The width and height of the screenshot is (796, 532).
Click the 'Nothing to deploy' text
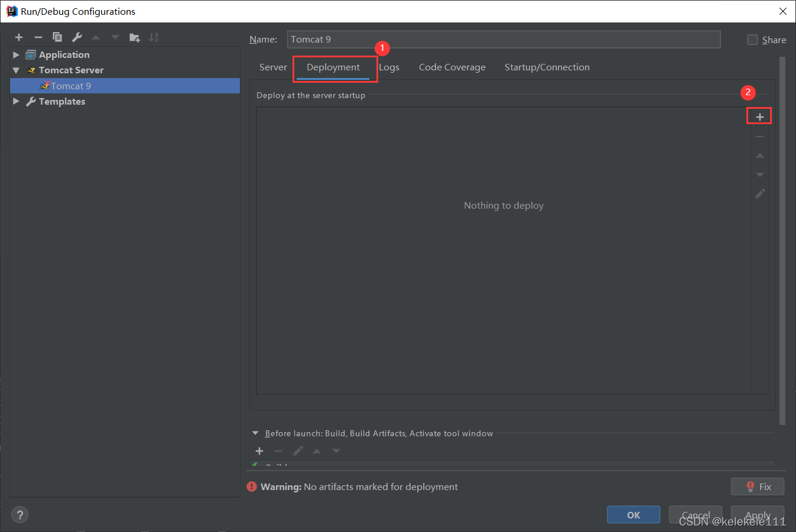503,206
